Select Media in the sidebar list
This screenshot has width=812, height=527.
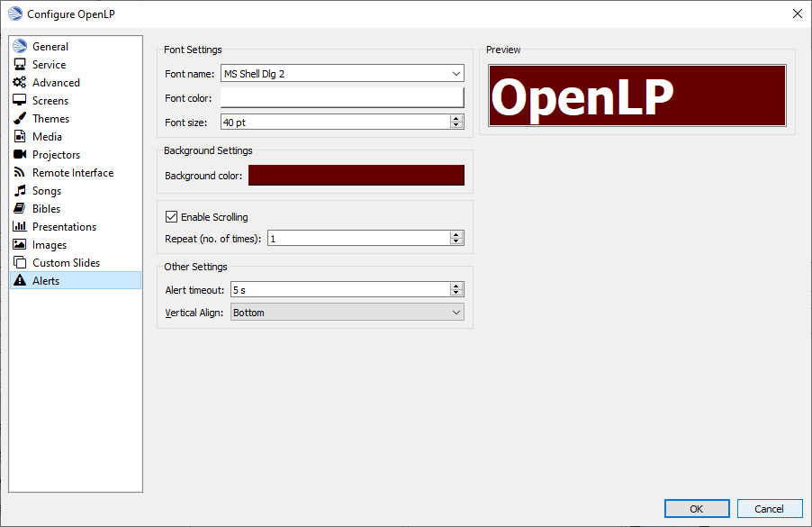[75, 136]
